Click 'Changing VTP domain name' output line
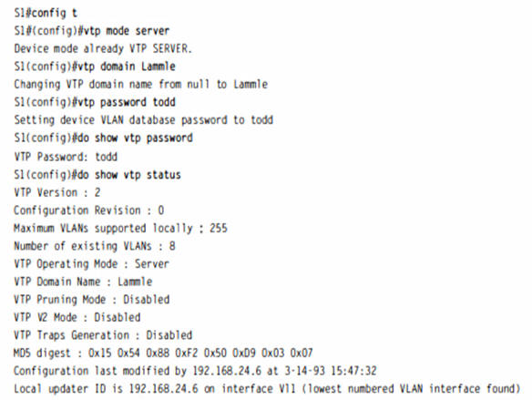 pos(141,84)
